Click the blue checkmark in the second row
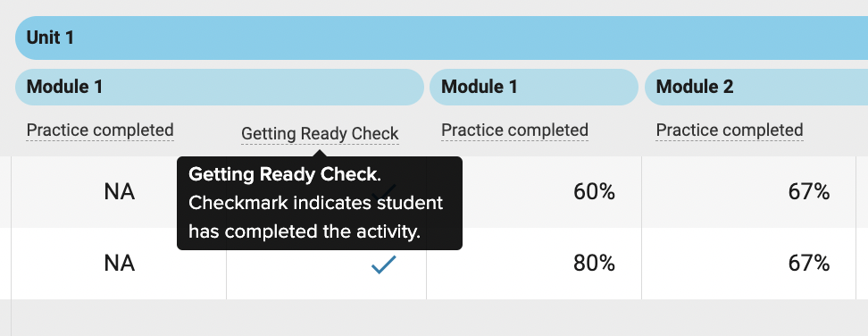Screen dimensions: 868x336 pyautogui.click(x=384, y=264)
